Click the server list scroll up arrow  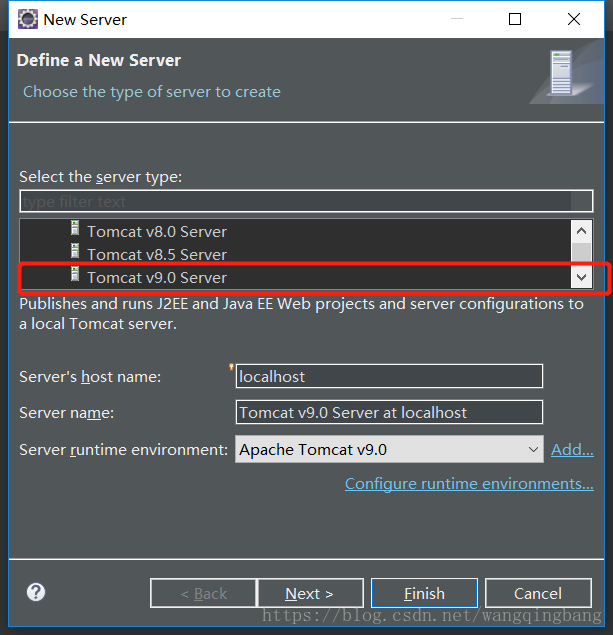[581, 231]
